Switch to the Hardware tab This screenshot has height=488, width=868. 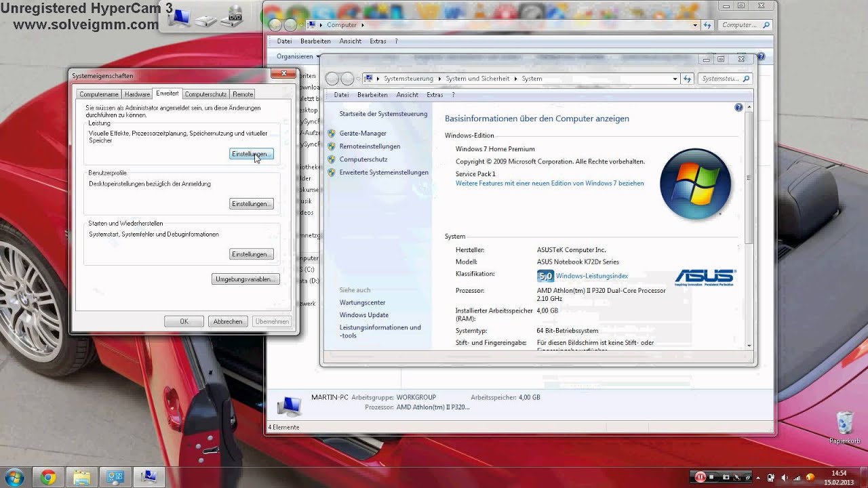pos(137,94)
